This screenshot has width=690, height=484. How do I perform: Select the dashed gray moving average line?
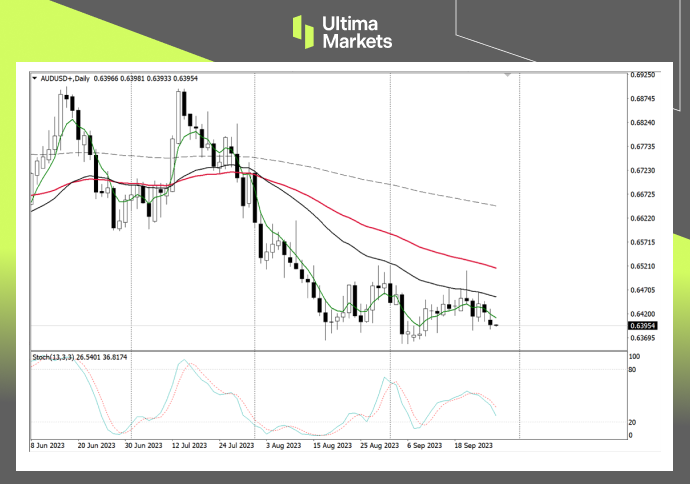pyautogui.click(x=400, y=182)
